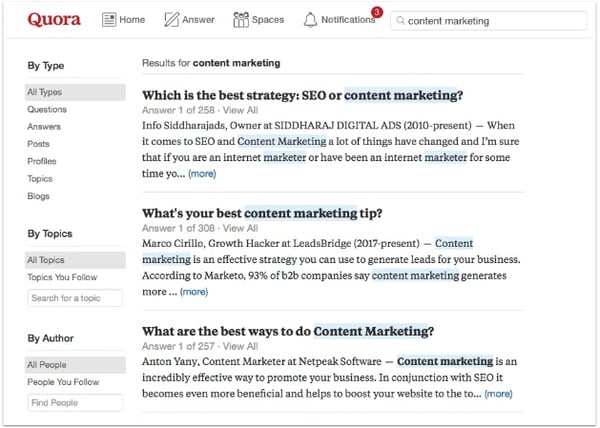Screen dimensions: 600x428
Task: Expand Anton Yany's answer with (more)
Action: [498, 394]
